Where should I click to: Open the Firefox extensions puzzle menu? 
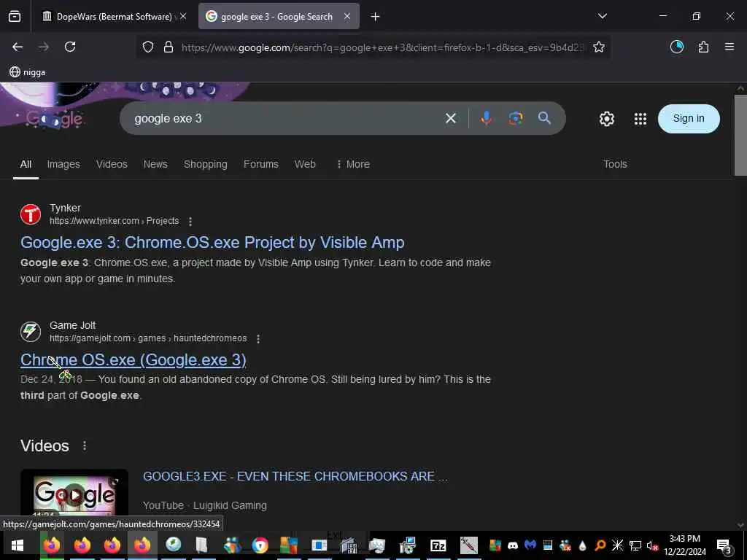[704, 47]
